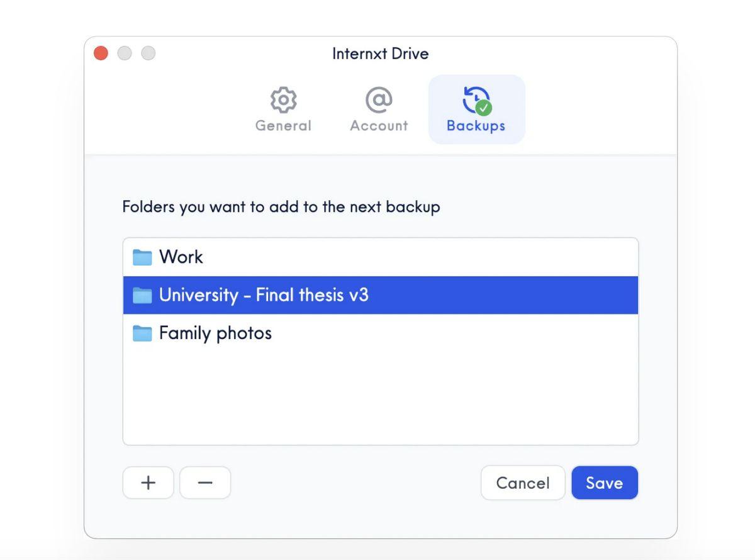Click the General gear icon

point(284,99)
